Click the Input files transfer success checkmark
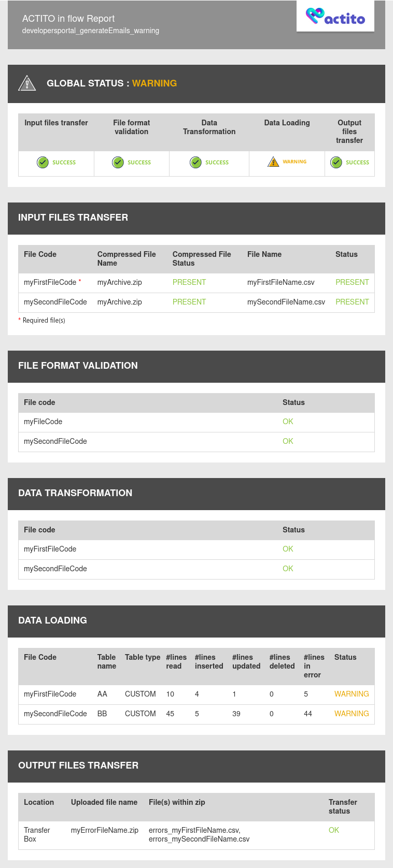Image resolution: width=393 pixels, height=868 pixels. (43, 163)
